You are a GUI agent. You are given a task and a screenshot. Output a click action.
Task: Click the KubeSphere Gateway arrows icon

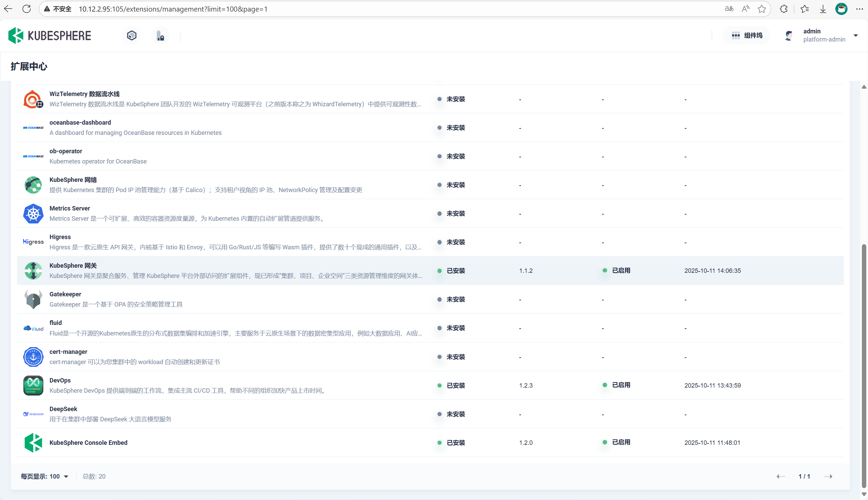coord(33,270)
